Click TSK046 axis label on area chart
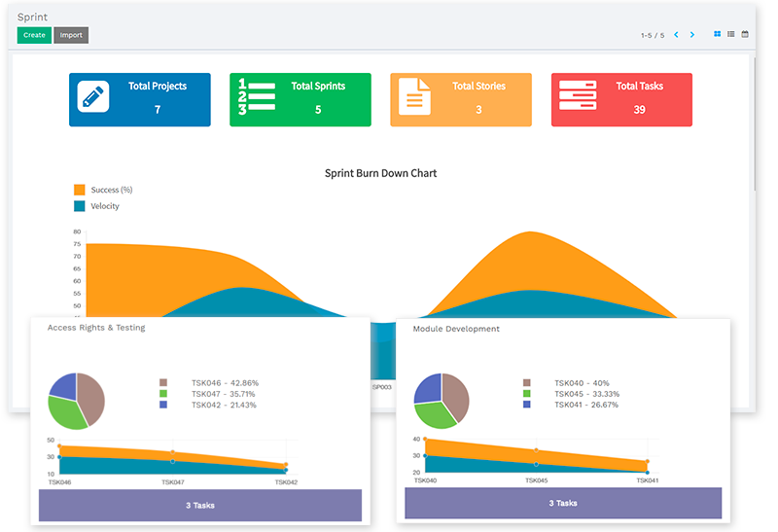778x532 pixels. point(59,482)
